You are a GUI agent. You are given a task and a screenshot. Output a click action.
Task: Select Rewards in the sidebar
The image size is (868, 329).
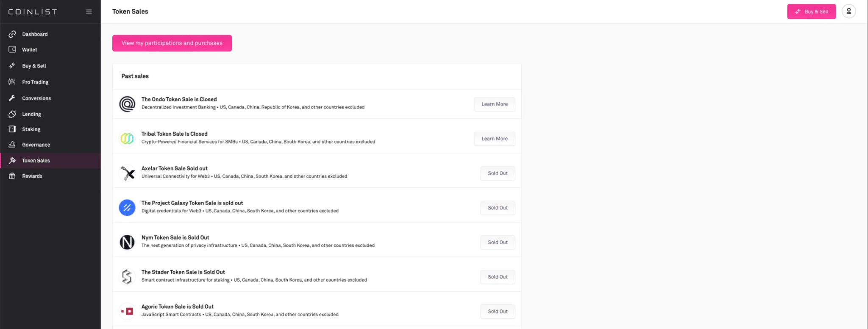(32, 176)
